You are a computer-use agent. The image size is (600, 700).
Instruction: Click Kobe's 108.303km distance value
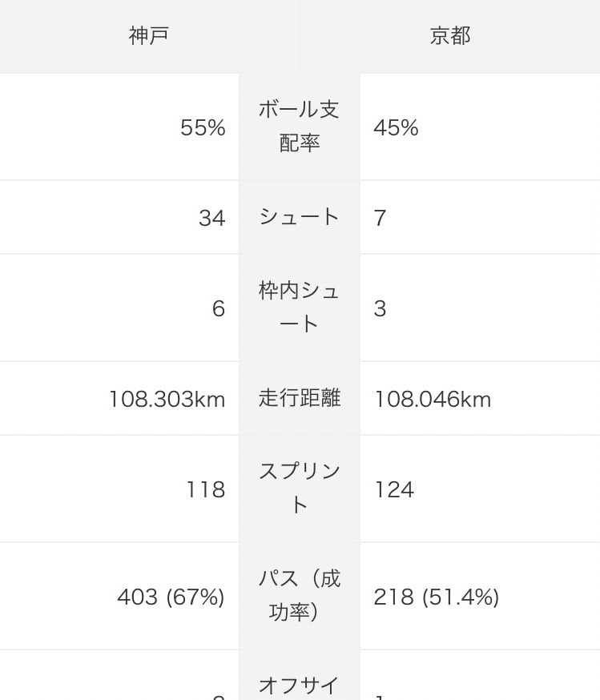(167, 399)
